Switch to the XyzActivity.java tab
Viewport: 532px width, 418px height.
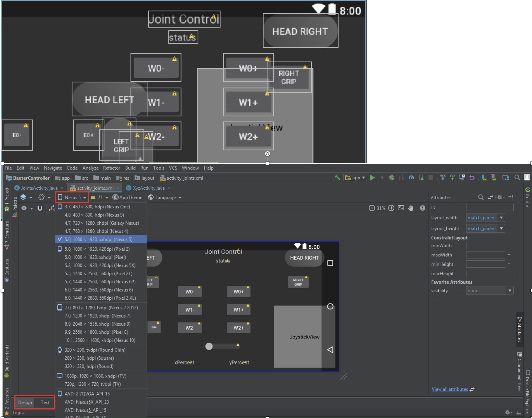148,188
